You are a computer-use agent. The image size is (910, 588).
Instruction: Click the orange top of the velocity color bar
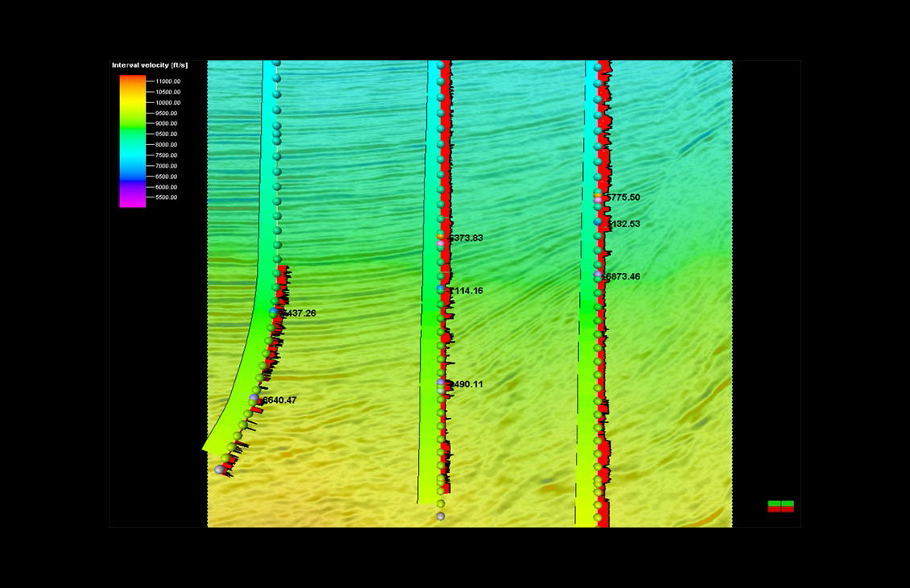(133, 80)
